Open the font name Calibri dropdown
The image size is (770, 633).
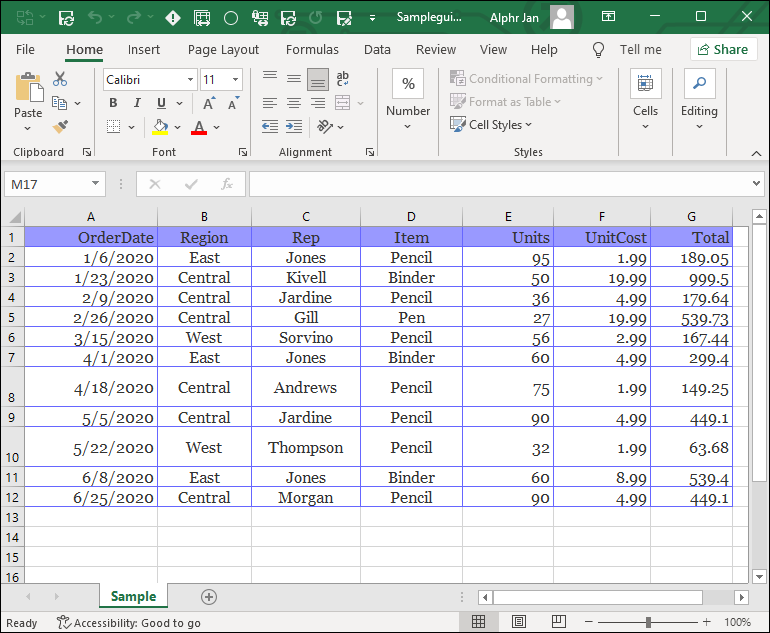tap(190, 80)
